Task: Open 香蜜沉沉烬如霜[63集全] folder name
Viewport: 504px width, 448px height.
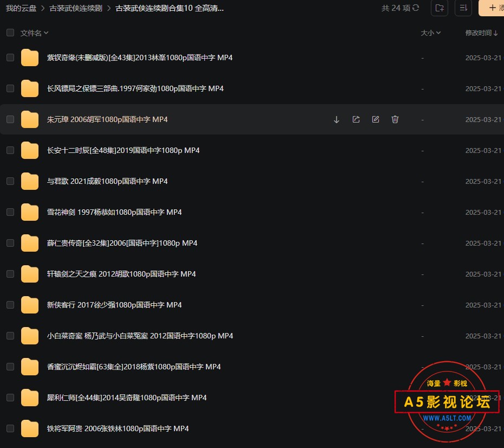Action: click(134, 367)
